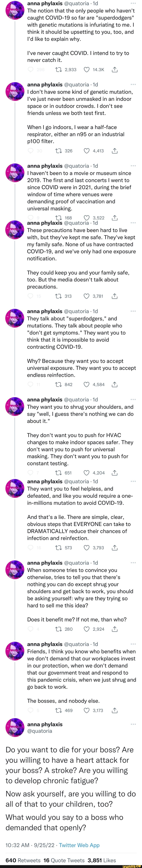Like the tweet with 14.3K likes

pyautogui.click(x=86, y=70)
